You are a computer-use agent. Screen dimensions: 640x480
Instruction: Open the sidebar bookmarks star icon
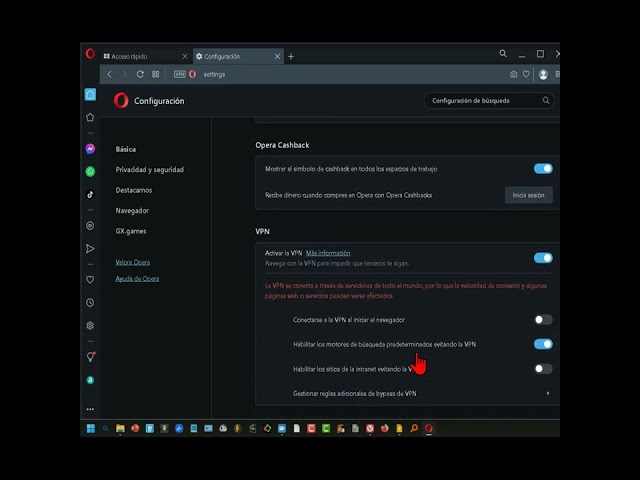coord(90,118)
